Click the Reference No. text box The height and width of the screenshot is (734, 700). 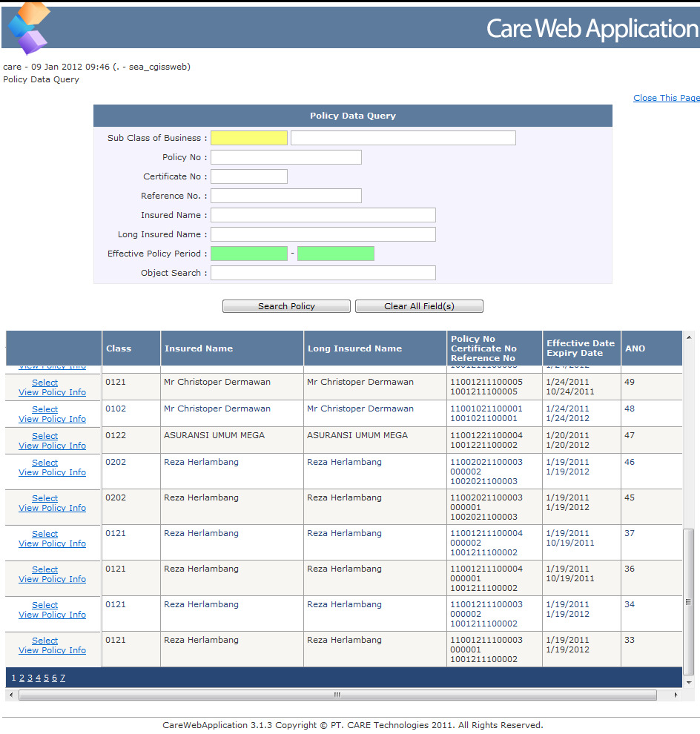[285, 196]
